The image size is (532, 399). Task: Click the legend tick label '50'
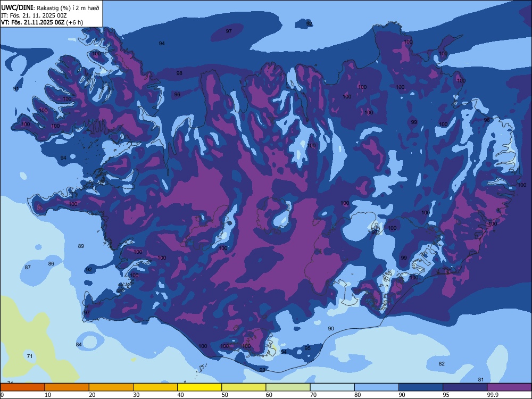[225, 395]
